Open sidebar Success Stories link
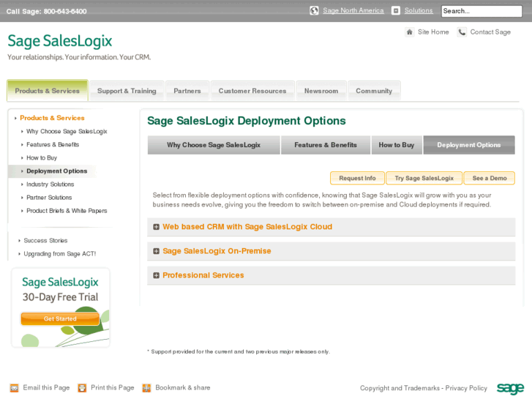532x399 pixels. click(45, 240)
